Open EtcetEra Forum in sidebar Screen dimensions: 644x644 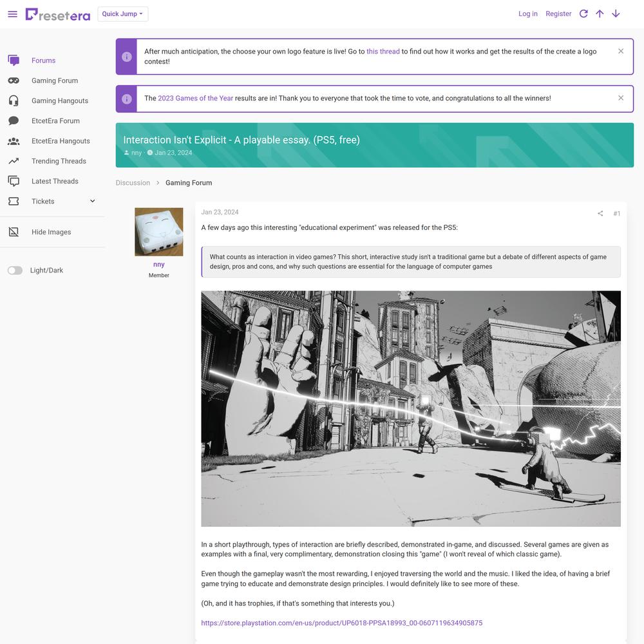coord(55,121)
